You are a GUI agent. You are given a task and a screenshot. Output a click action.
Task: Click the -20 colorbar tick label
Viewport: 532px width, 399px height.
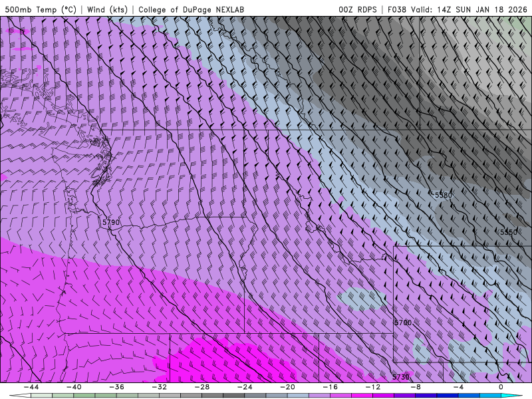click(x=287, y=387)
